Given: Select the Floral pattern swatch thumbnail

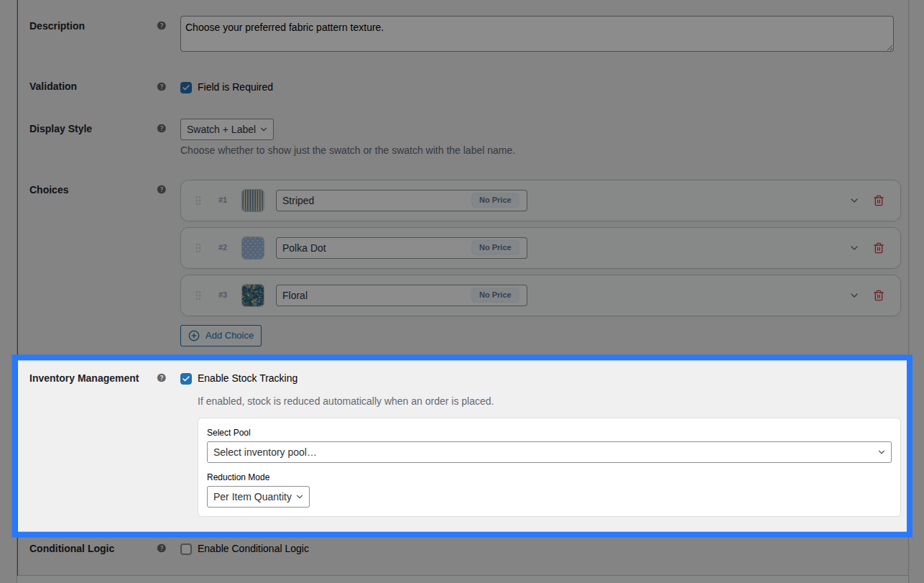Looking at the screenshot, I should [x=253, y=295].
